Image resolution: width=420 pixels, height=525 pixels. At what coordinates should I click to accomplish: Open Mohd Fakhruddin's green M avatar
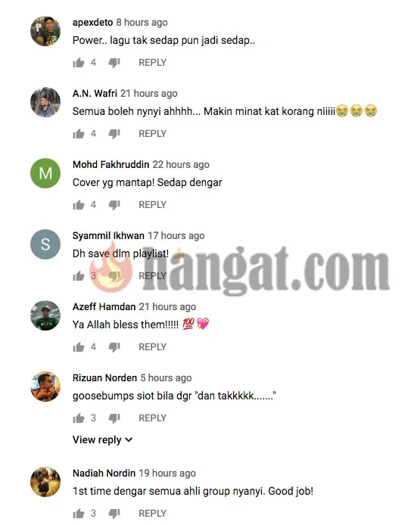45,173
